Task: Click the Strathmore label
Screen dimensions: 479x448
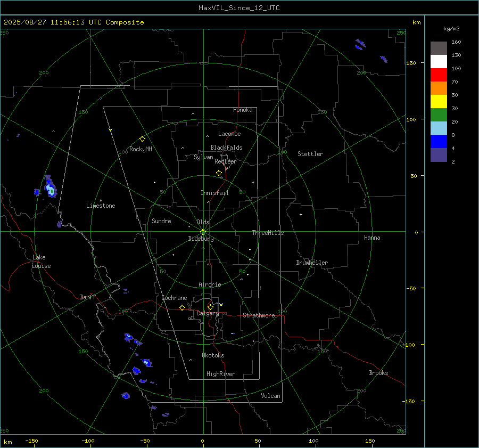Action: point(259,315)
